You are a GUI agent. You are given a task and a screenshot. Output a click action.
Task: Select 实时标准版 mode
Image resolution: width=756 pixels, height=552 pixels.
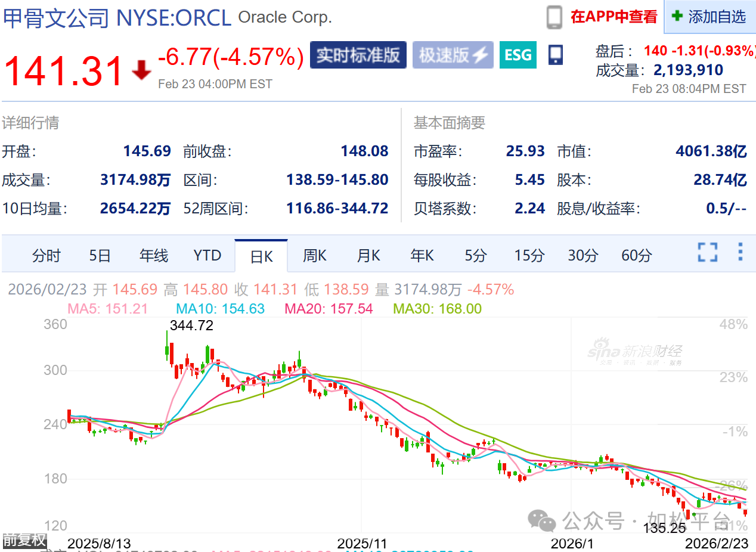(x=358, y=55)
